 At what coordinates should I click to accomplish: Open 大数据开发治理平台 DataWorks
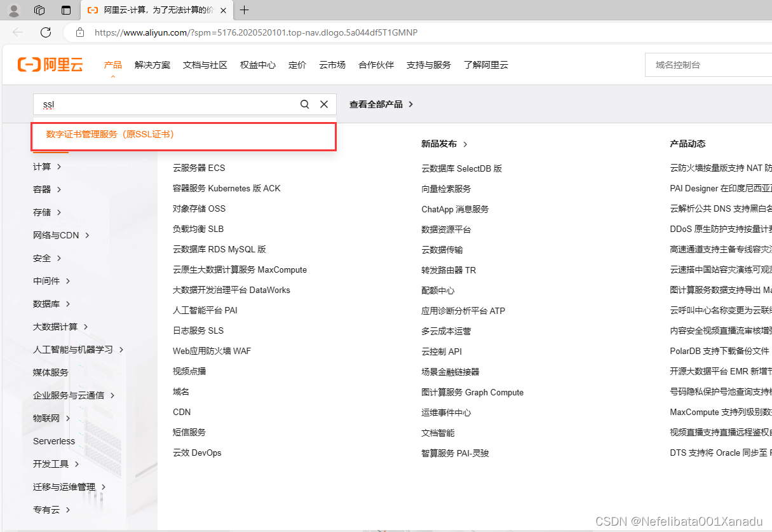[x=231, y=290]
